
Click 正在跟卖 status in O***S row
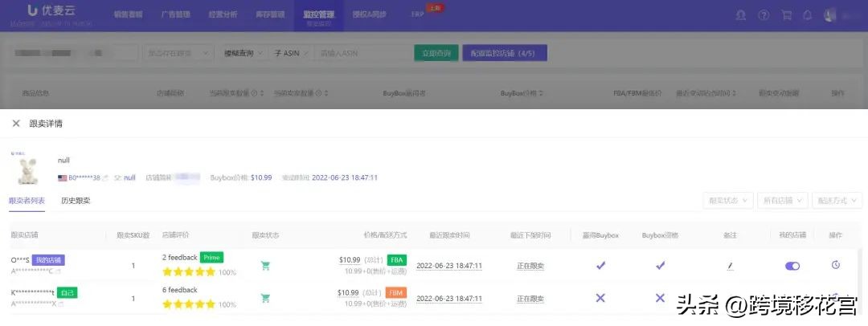(530, 266)
